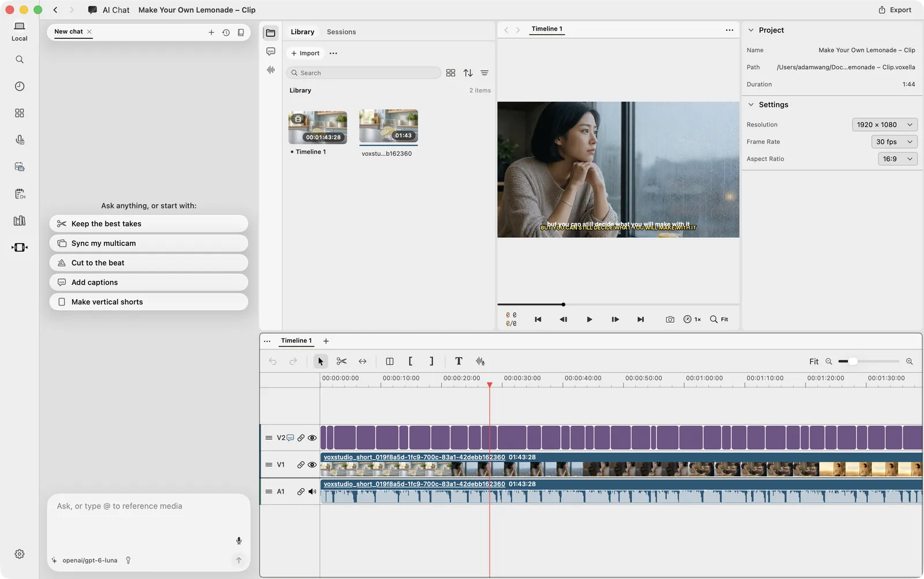Choose Make vertical shorts suggestion
This screenshot has width=924, height=579.
point(149,302)
